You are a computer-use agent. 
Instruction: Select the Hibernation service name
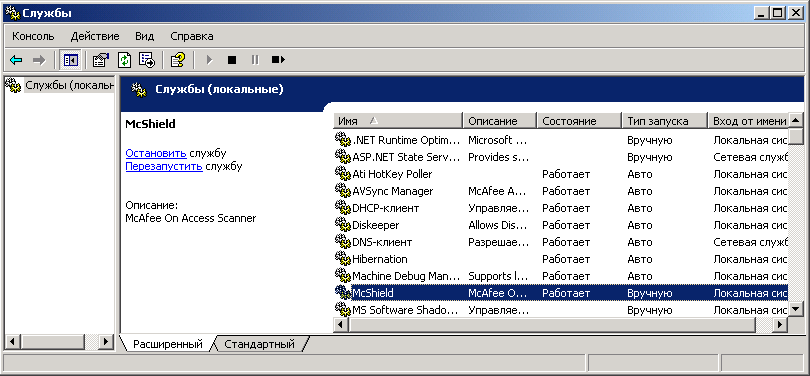tap(380, 259)
